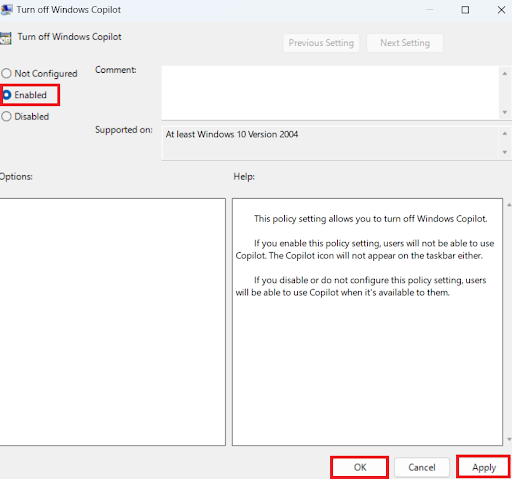Click the Comment box scroll-down arrow
This screenshot has width=512, height=479.
pos(505,112)
